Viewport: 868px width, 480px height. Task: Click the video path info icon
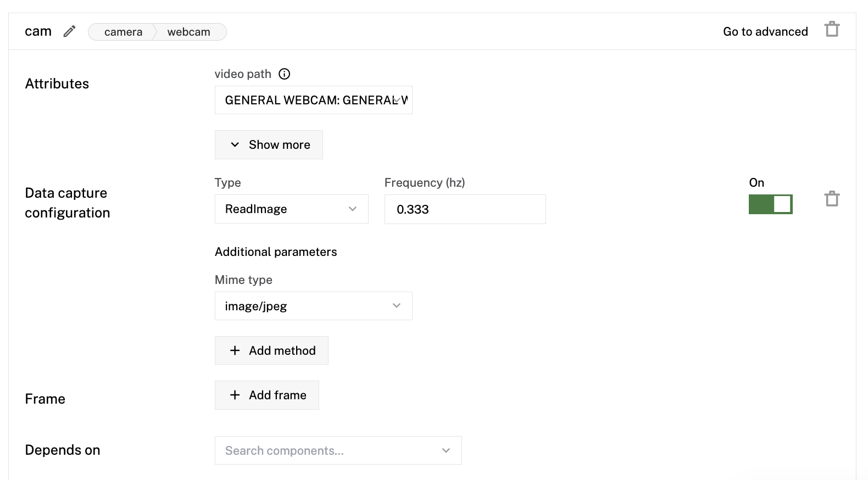(284, 74)
